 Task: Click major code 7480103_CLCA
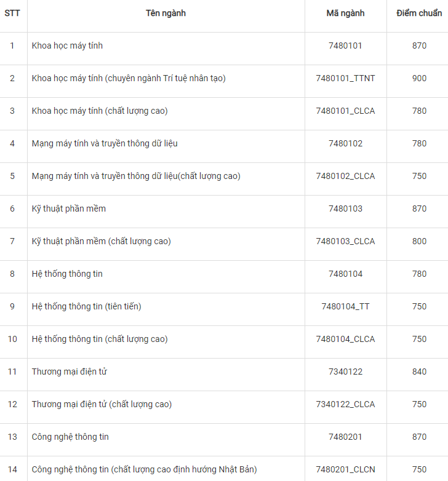345,242
